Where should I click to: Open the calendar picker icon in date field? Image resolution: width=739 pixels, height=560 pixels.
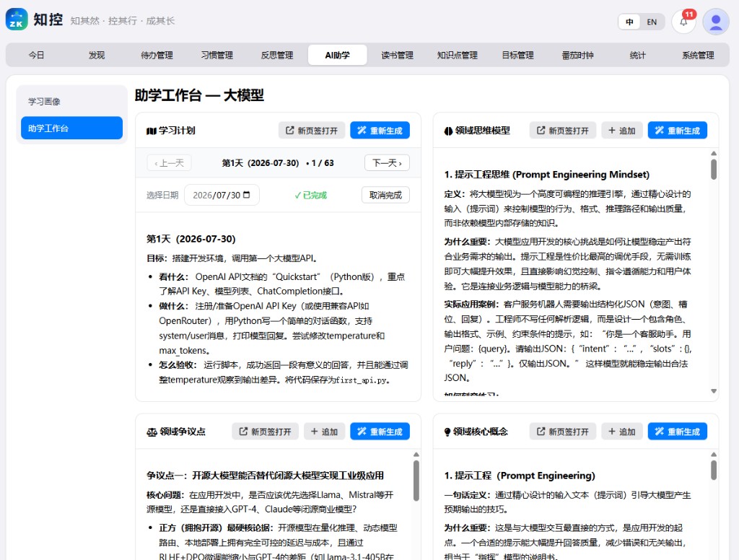(x=247, y=195)
